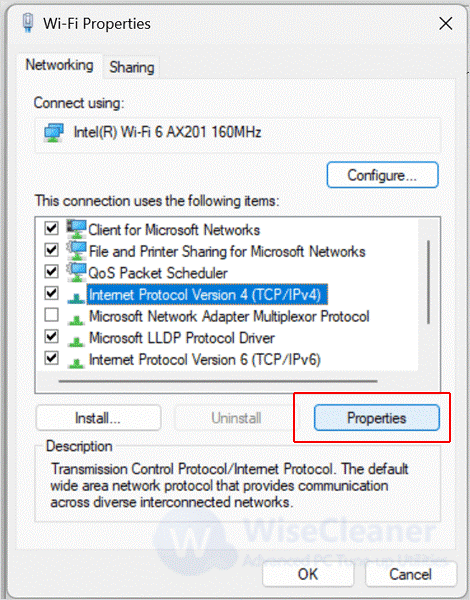Image resolution: width=470 pixels, height=600 pixels.
Task: Click the Network Adapter Multiplexor Protocol icon
Action: [76, 320]
